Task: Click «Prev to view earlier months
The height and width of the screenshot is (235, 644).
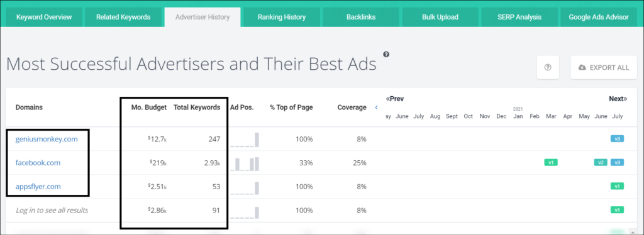Action: pyautogui.click(x=395, y=99)
